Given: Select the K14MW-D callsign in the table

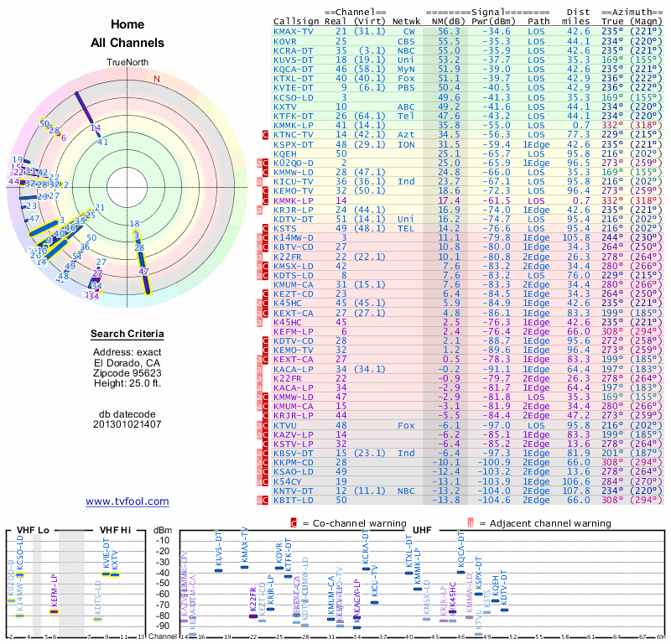Looking at the screenshot, I should (x=294, y=237).
